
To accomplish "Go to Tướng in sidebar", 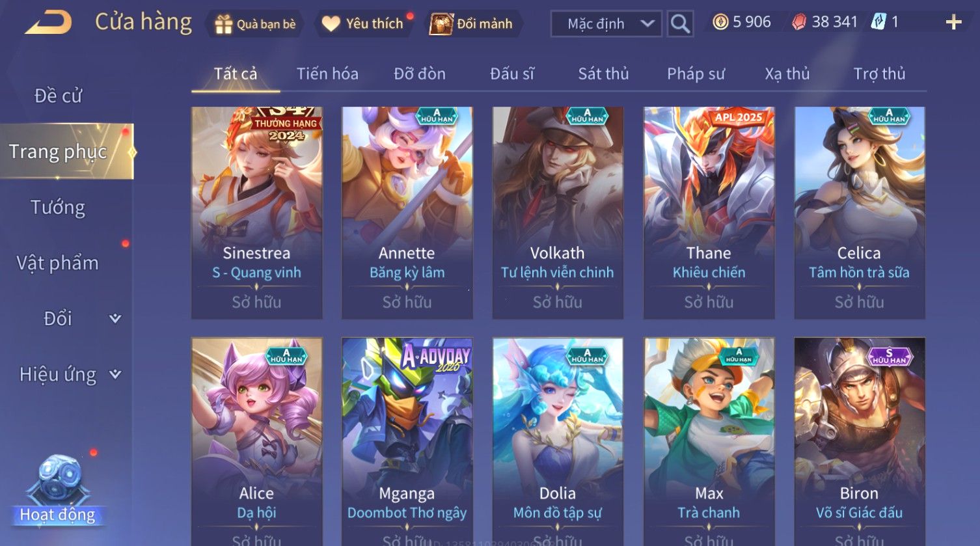I will coord(58,207).
